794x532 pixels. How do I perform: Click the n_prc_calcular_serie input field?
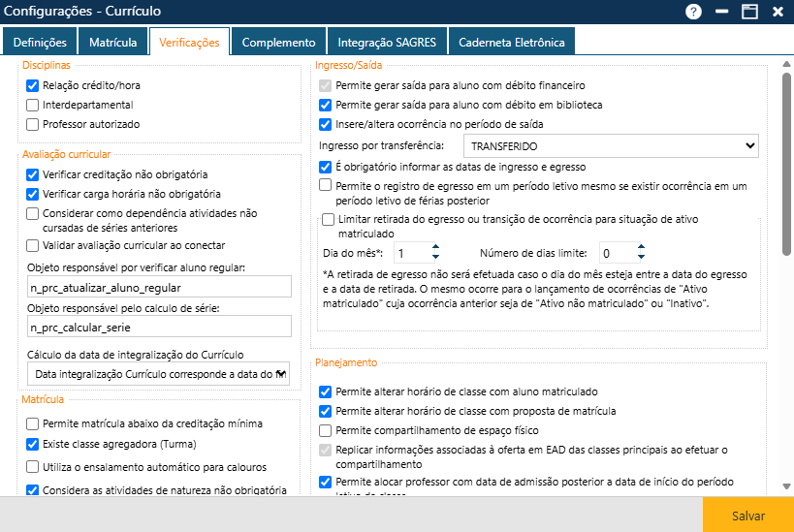point(159,327)
